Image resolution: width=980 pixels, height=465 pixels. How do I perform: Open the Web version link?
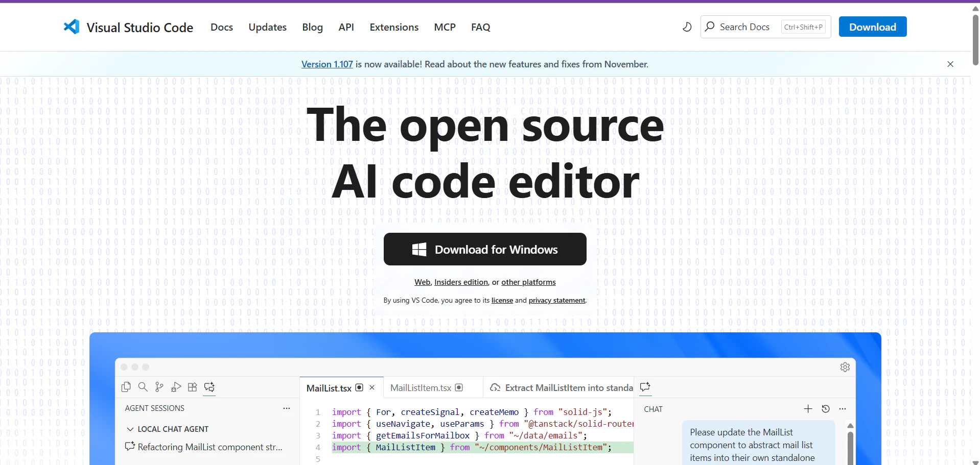[x=422, y=282]
